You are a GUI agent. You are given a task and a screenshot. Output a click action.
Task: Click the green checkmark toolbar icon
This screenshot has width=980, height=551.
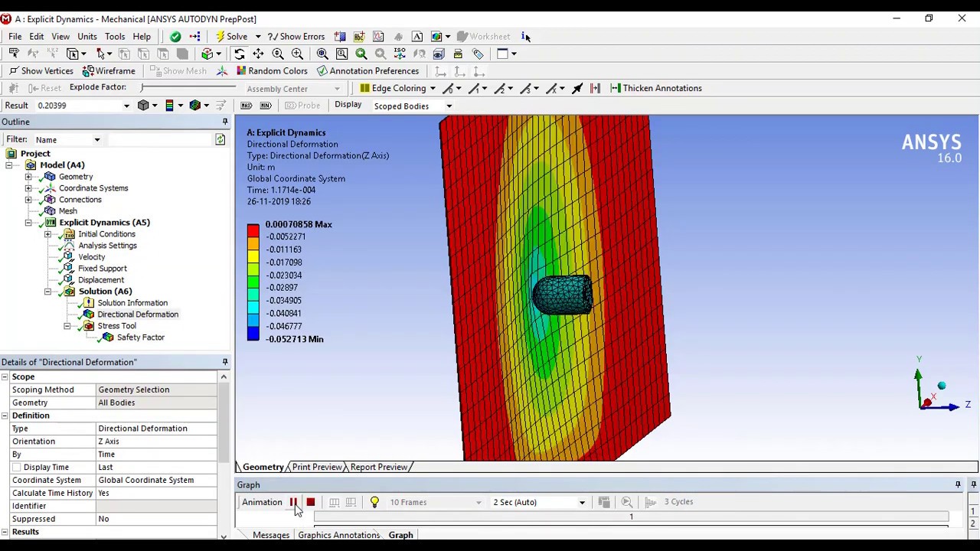175,36
